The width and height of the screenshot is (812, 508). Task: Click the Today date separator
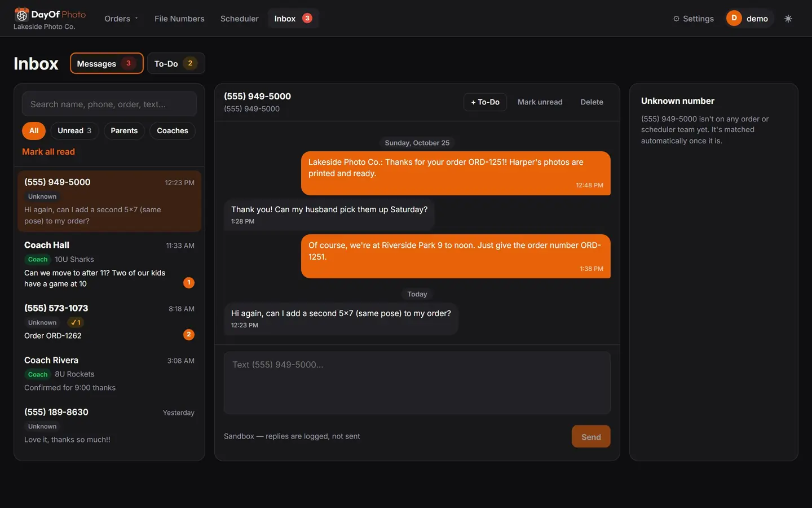click(417, 294)
